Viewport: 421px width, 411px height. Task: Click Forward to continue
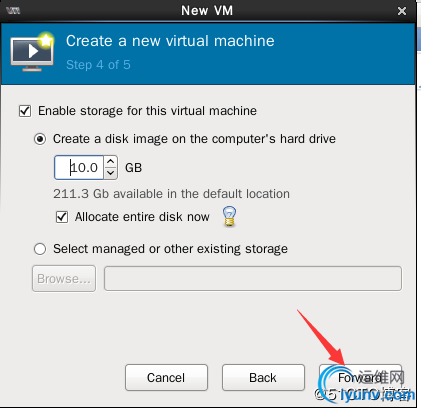[x=360, y=377]
